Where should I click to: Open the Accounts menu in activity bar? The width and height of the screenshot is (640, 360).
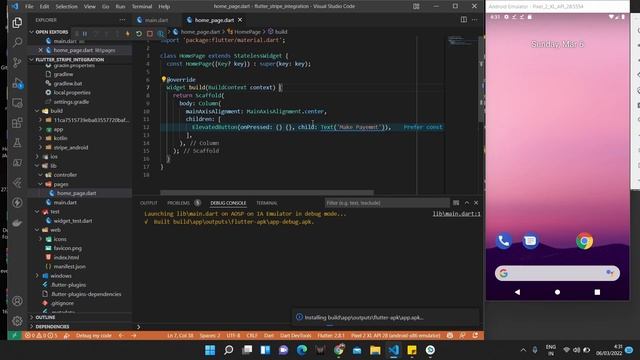(17, 301)
